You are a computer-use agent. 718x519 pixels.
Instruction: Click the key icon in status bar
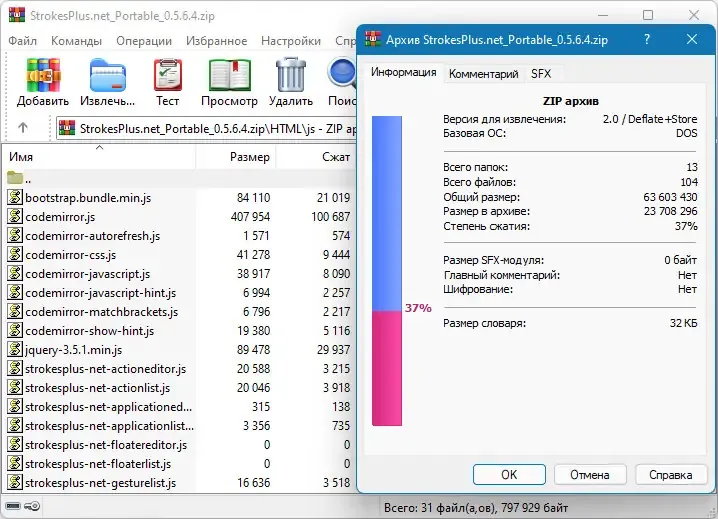click(32, 506)
